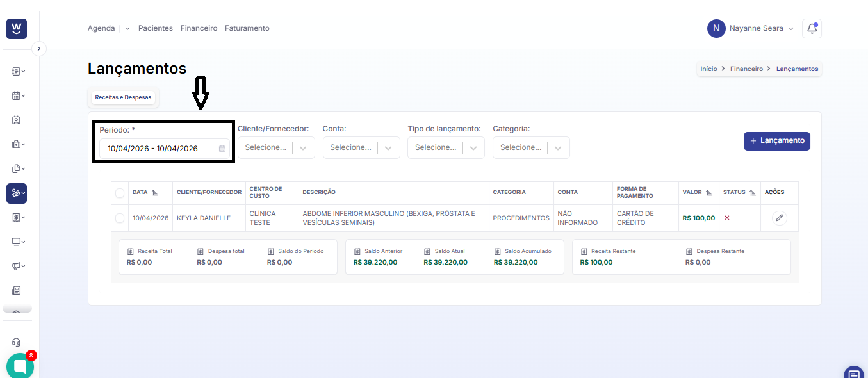The image size is (868, 378).
Task: Click the calendar icon in Período field
Action: [222, 149]
